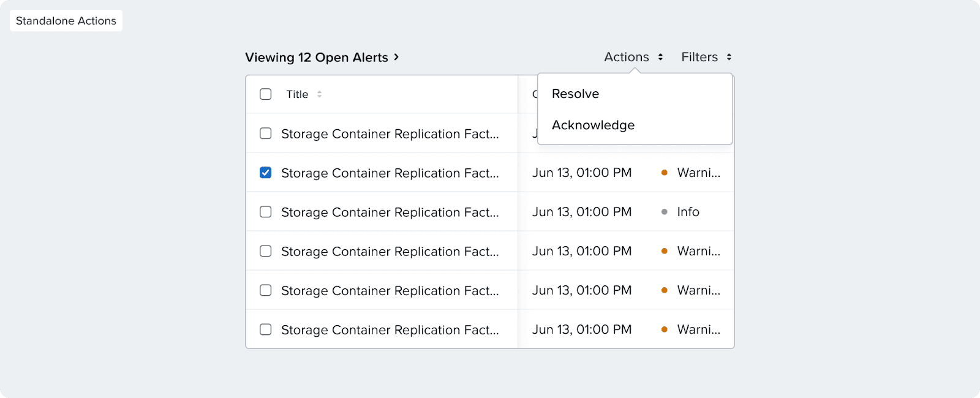This screenshot has width=980, height=398.
Task: Click the orange dot in the checked row
Action: click(x=665, y=173)
